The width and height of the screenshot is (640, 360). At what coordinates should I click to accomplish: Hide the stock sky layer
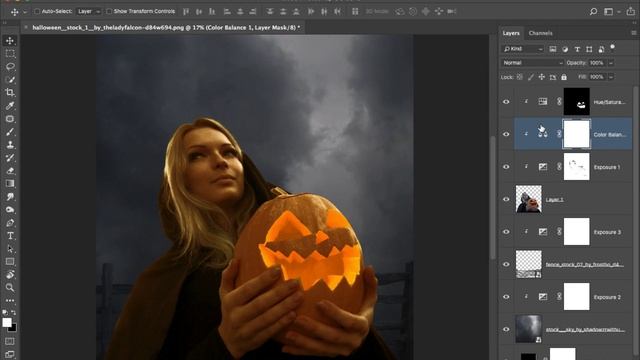coord(506,329)
